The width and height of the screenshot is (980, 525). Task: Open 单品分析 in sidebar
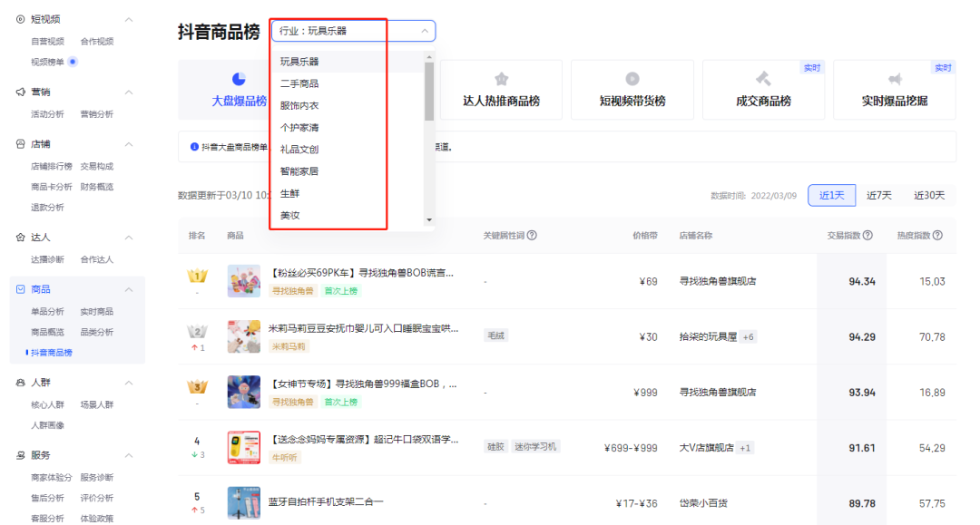[x=47, y=312]
